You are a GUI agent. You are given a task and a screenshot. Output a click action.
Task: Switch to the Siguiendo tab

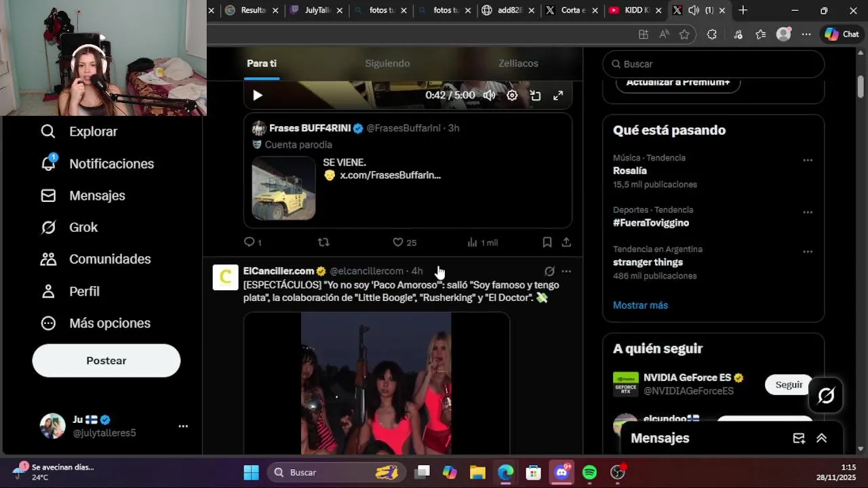point(387,63)
